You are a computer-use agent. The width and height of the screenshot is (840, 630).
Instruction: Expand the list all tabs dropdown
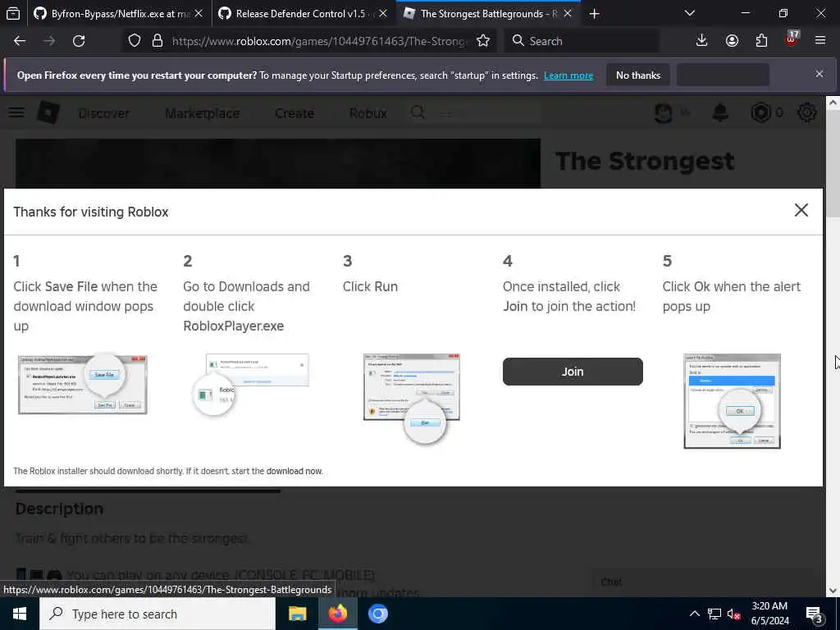pos(690,13)
